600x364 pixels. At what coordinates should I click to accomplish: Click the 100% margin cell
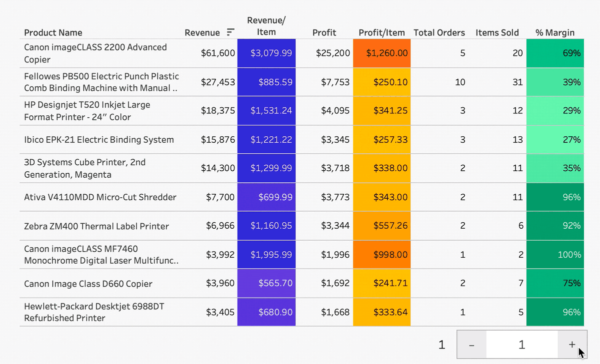pyautogui.click(x=555, y=255)
